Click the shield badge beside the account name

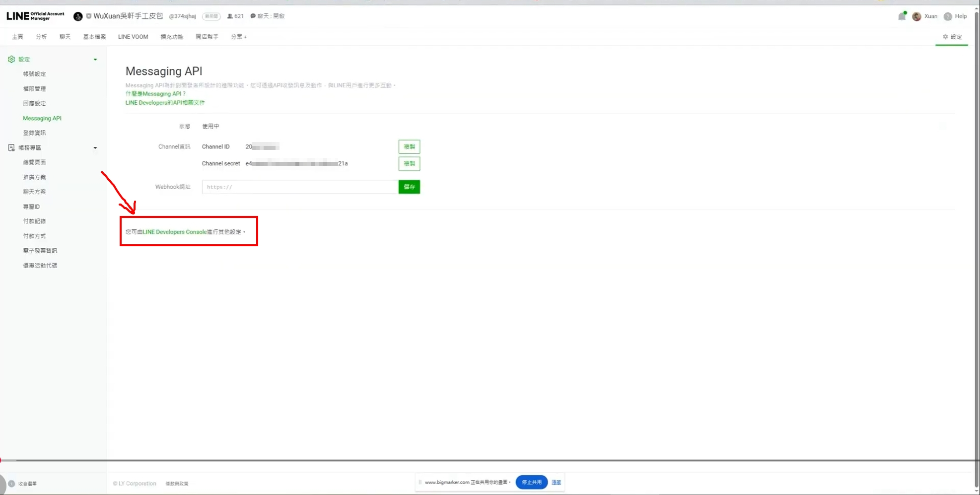88,16
